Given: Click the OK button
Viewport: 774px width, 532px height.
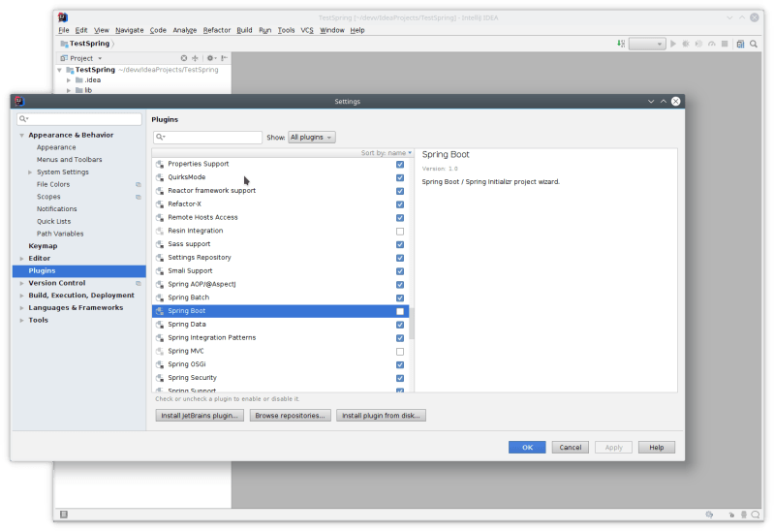Looking at the screenshot, I should tap(527, 447).
